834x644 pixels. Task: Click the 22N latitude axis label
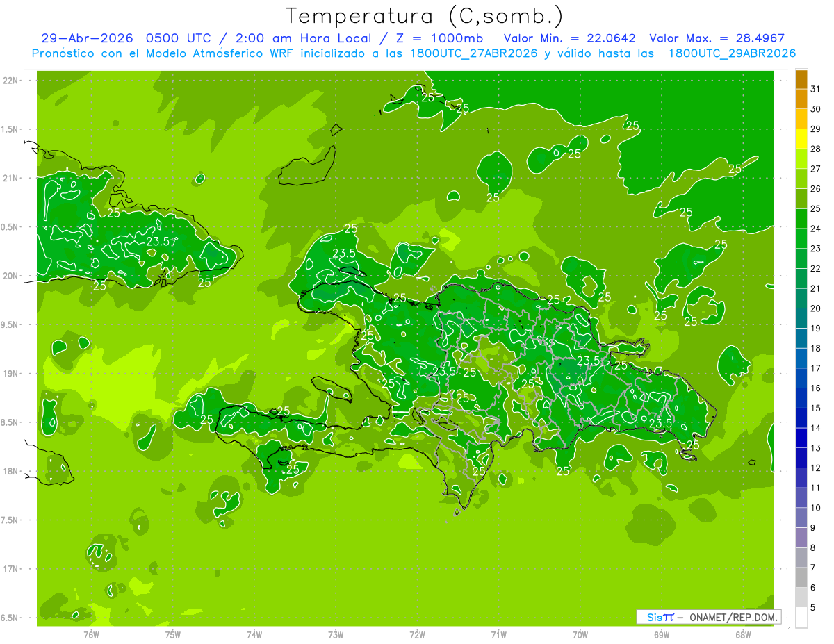coord(10,81)
